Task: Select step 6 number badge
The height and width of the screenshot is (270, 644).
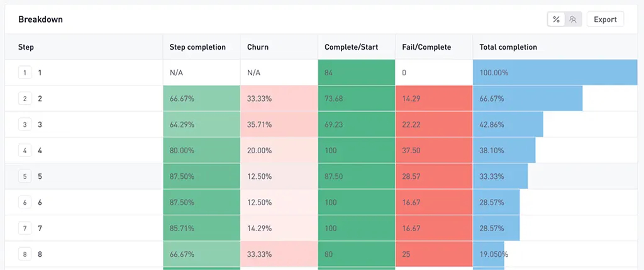Action: pyautogui.click(x=25, y=203)
